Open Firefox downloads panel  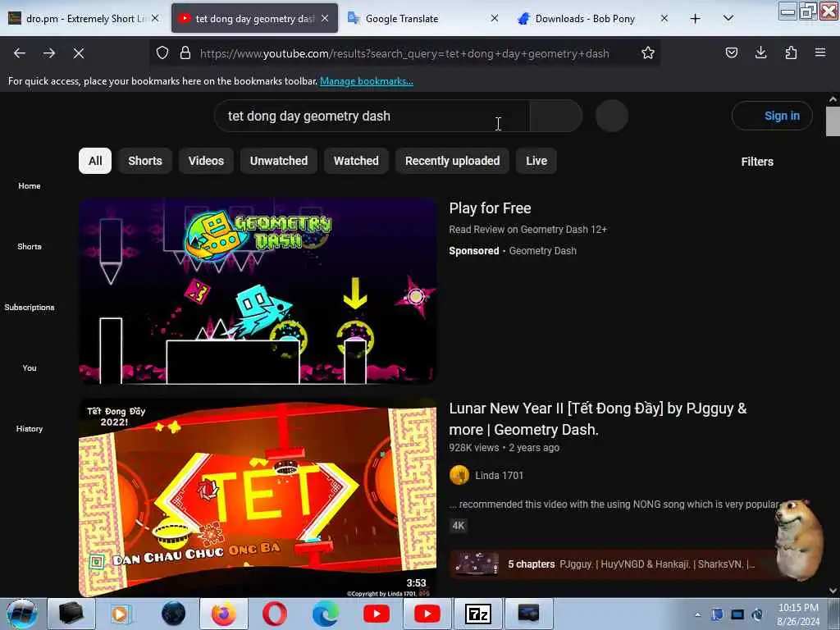(760, 52)
